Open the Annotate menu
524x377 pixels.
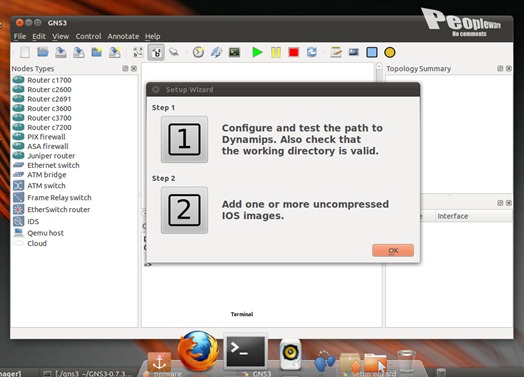[123, 36]
